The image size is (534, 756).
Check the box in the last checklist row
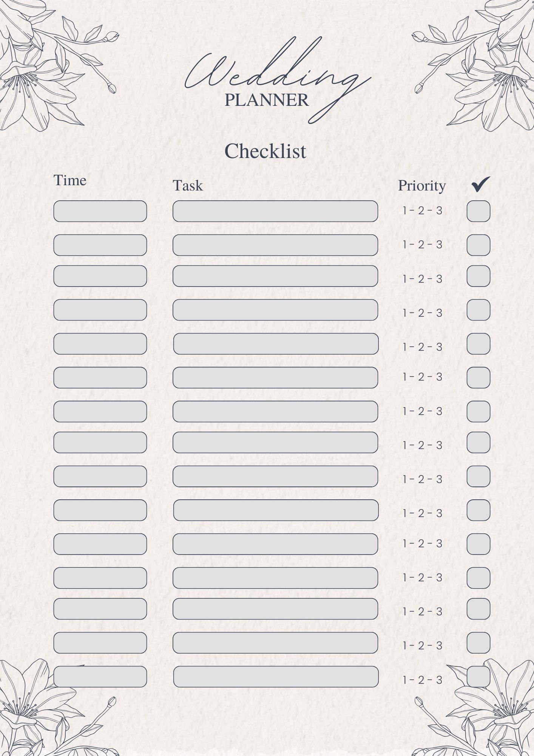pyautogui.click(x=478, y=677)
